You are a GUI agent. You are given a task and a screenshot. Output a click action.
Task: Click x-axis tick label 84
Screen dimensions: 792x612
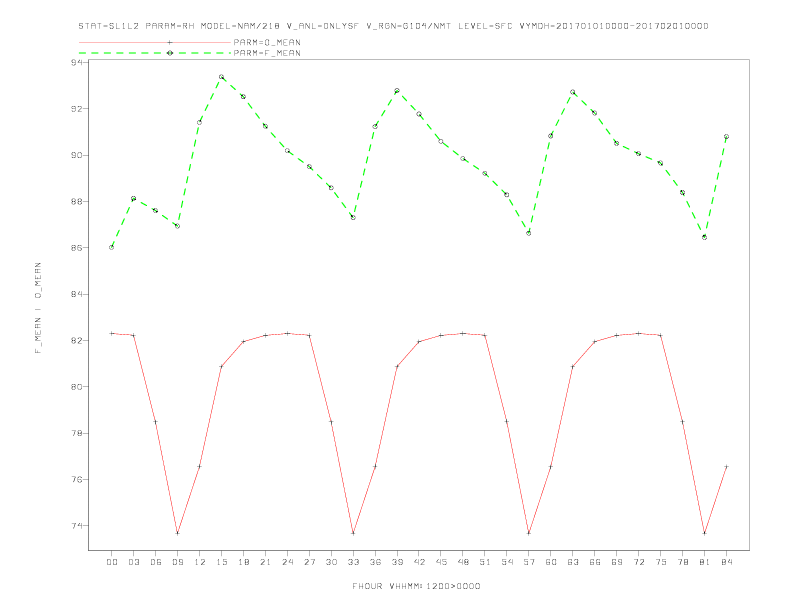[x=727, y=562]
